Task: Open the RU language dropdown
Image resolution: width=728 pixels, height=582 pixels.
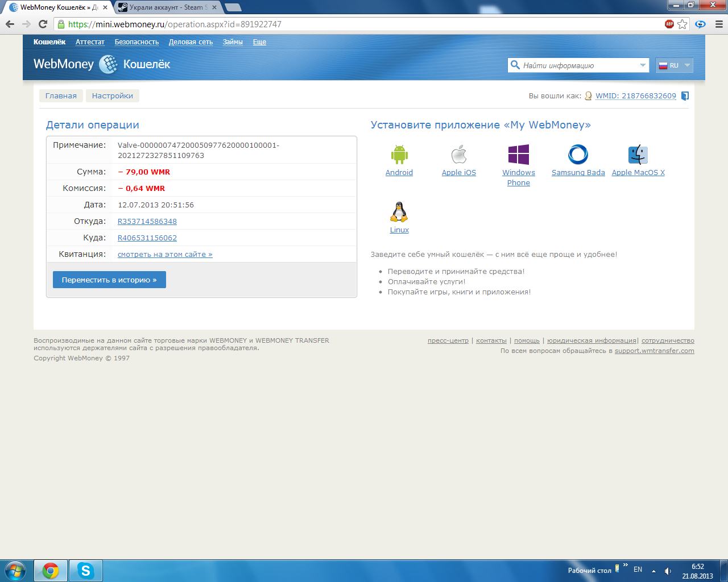Action: click(674, 65)
